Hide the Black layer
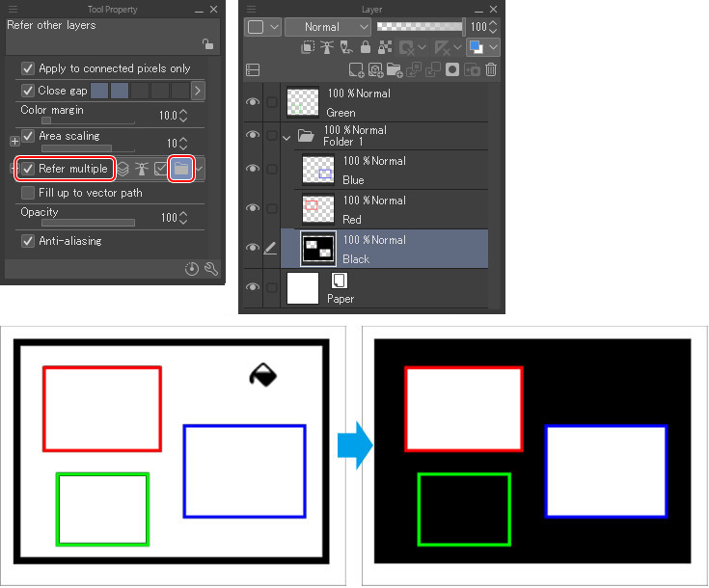Viewport: 709px width, 588px height. pyautogui.click(x=253, y=248)
